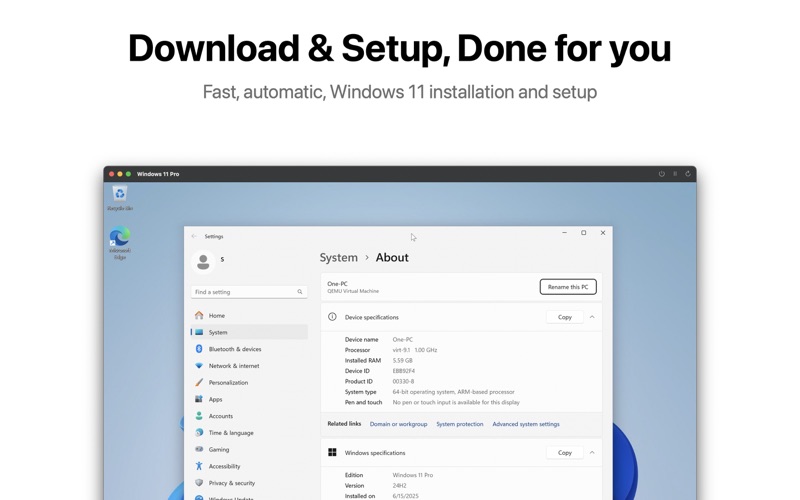Open the Home settings page
Screen dimensions: 800x500
249,315
